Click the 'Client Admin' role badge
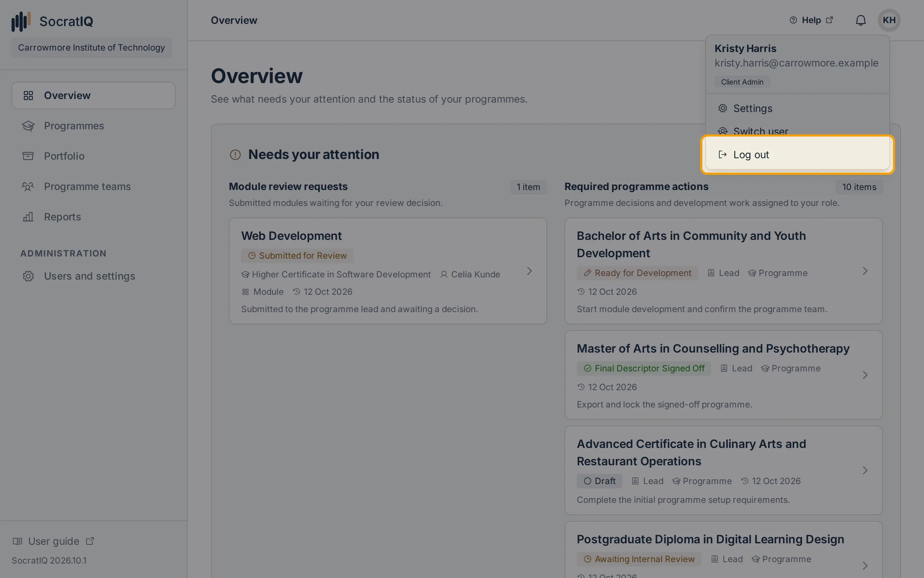Viewport: 924px width, 578px height. (742, 82)
